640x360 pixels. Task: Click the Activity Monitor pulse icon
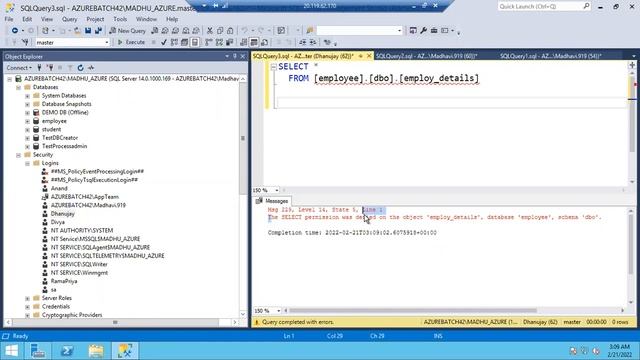pyautogui.click(x=91, y=68)
